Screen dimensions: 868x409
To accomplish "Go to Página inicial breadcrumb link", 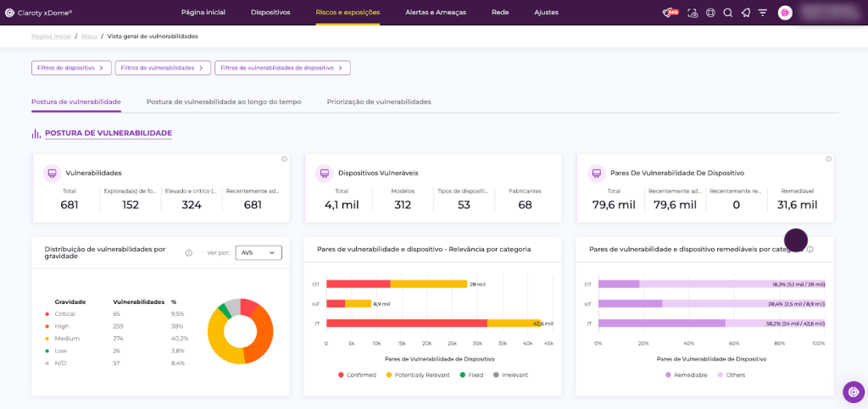I will coord(51,36).
